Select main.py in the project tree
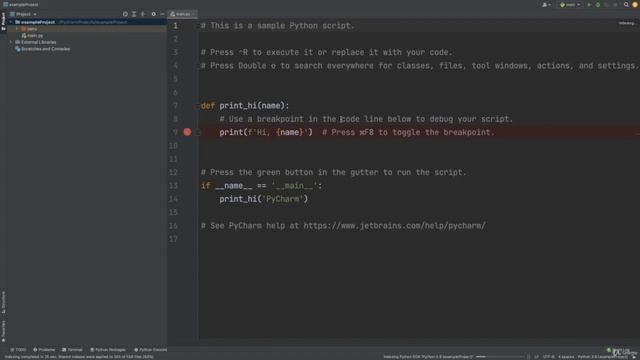This screenshot has height=360, width=640. [x=33, y=36]
